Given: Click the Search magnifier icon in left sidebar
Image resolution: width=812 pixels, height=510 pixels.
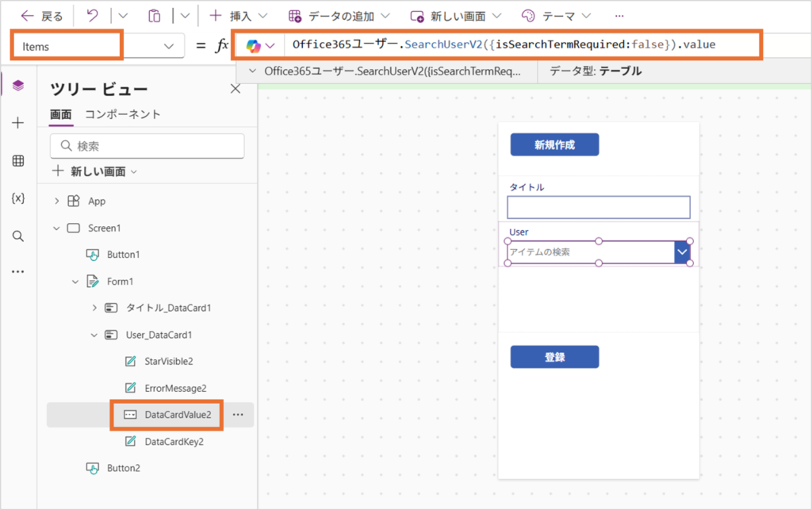Looking at the screenshot, I should pyautogui.click(x=18, y=236).
